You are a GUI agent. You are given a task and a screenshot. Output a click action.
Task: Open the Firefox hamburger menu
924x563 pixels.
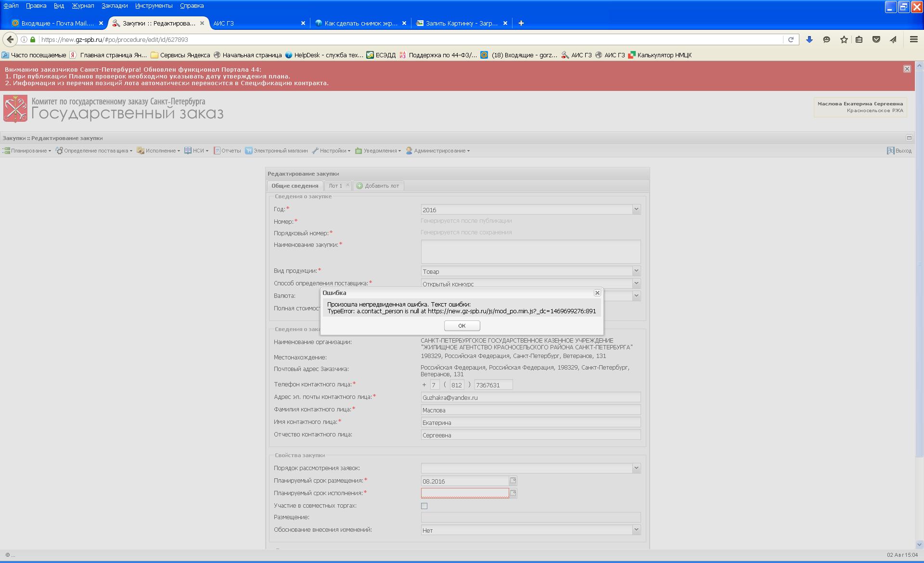[913, 39]
